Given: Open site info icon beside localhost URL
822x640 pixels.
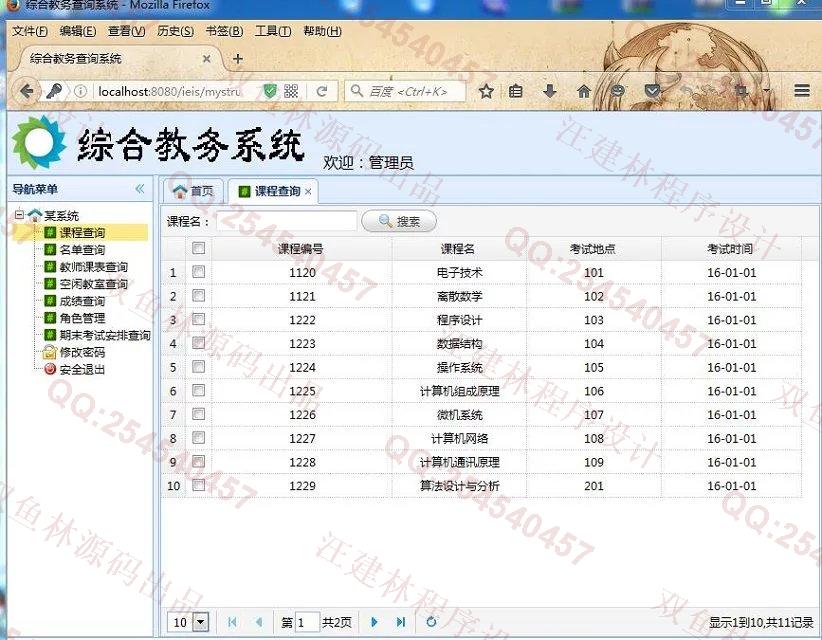Looking at the screenshot, I should click(80, 91).
